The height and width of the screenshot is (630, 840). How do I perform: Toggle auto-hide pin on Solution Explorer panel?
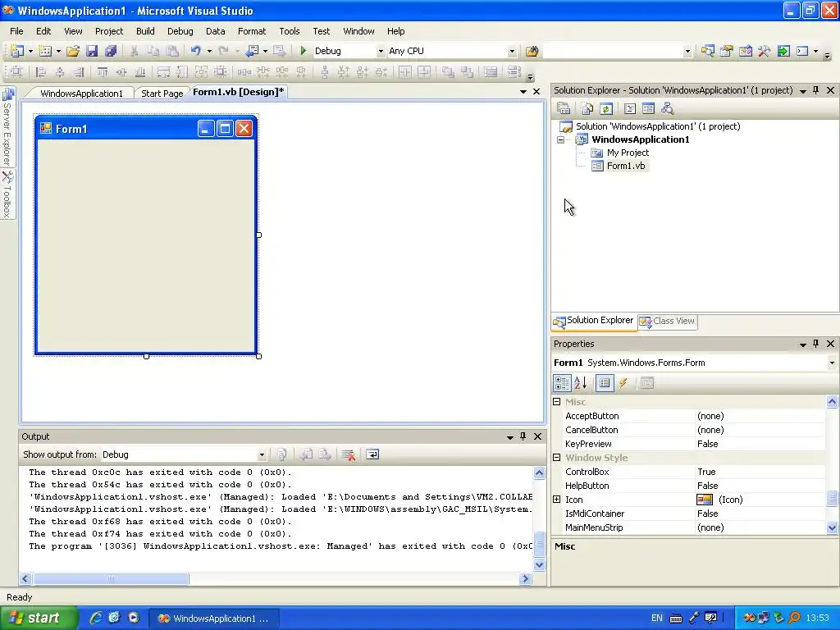click(816, 90)
